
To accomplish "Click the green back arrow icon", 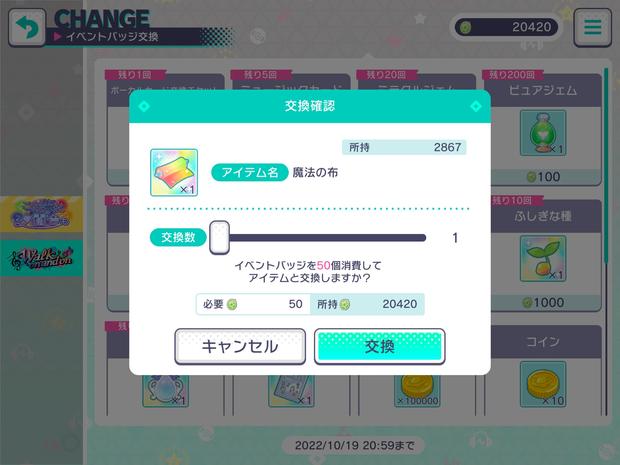I will point(27,27).
